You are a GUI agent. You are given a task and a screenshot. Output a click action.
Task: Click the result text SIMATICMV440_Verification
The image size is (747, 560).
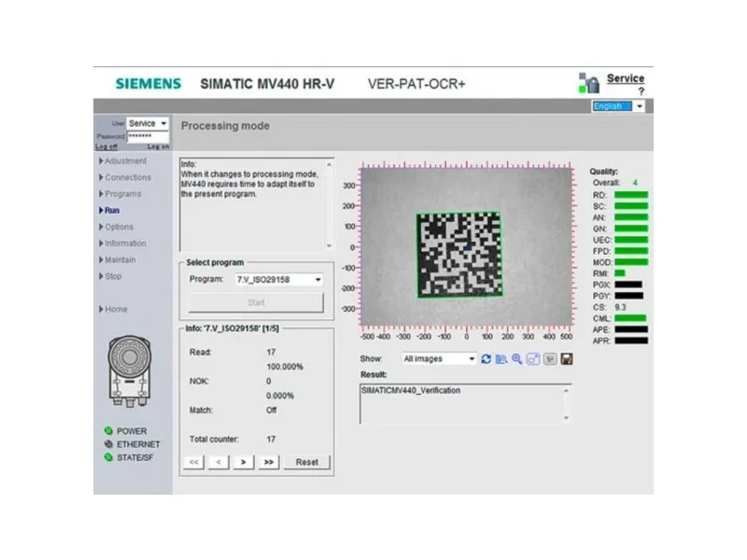point(411,390)
